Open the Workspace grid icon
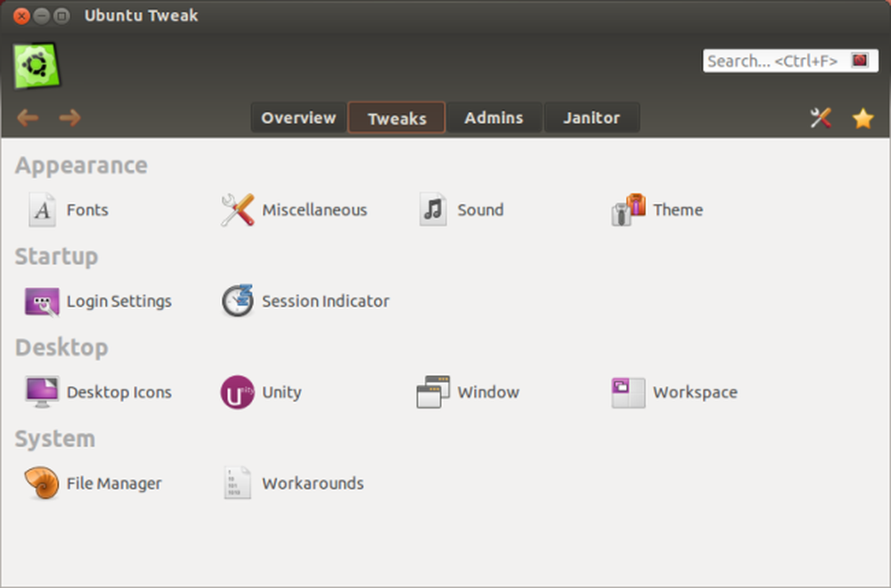The height and width of the screenshot is (588, 891). (628, 393)
